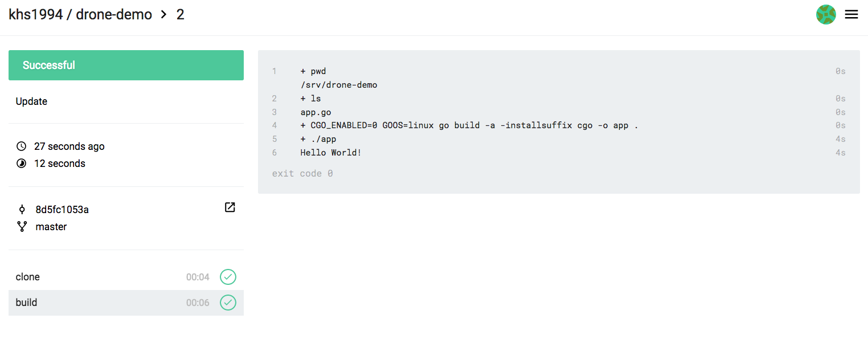The width and height of the screenshot is (868, 343).
Task: Click the success checkmark on build stage
Action: [228, 303]
